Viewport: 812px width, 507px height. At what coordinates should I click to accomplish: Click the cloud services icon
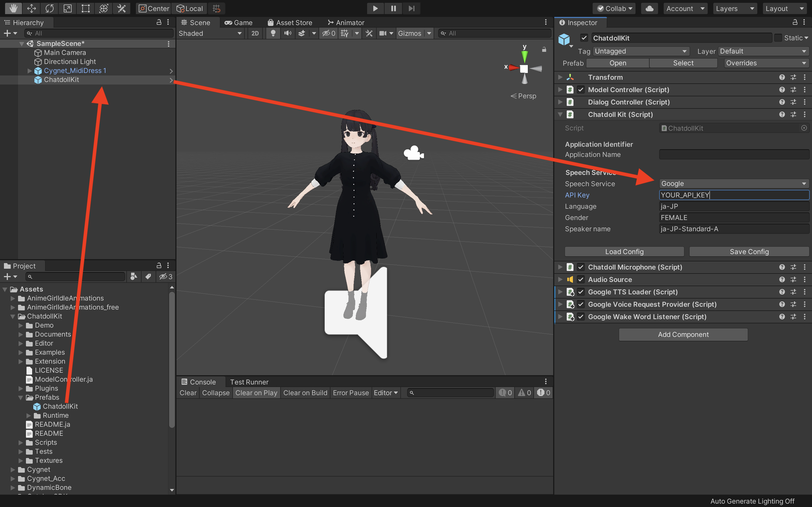tap(649, 8)
